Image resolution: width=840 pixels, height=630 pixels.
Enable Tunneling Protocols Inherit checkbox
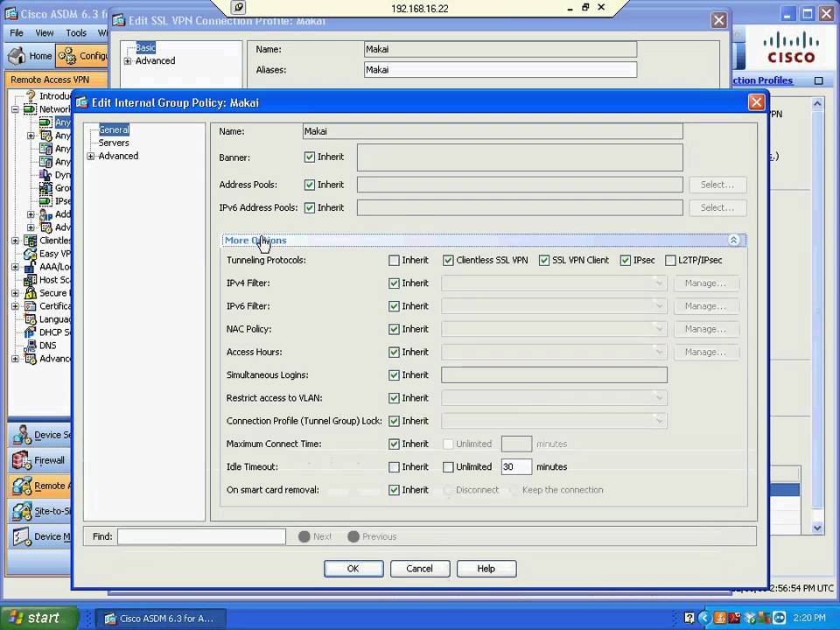(x=394, y=261)
